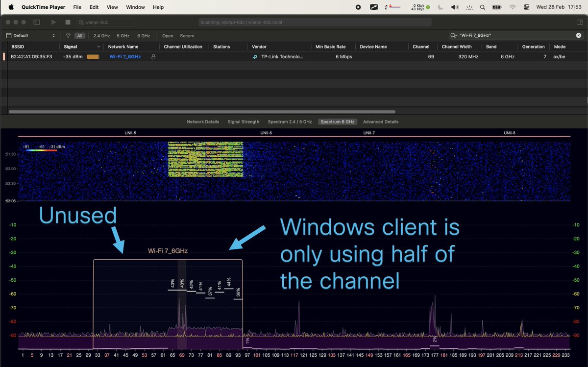Open the Advanced Details tab
The image size is (588, 367).
point(381,122)
